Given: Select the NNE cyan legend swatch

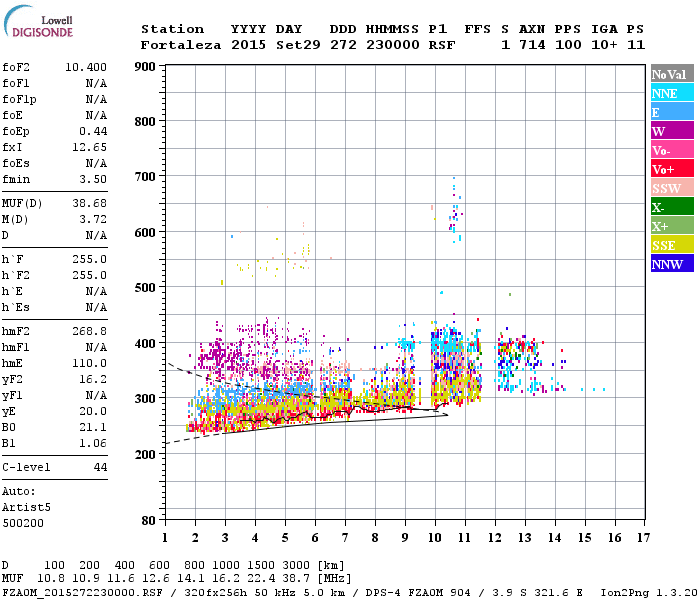Looking at the screenshot, I should point(672,93).
